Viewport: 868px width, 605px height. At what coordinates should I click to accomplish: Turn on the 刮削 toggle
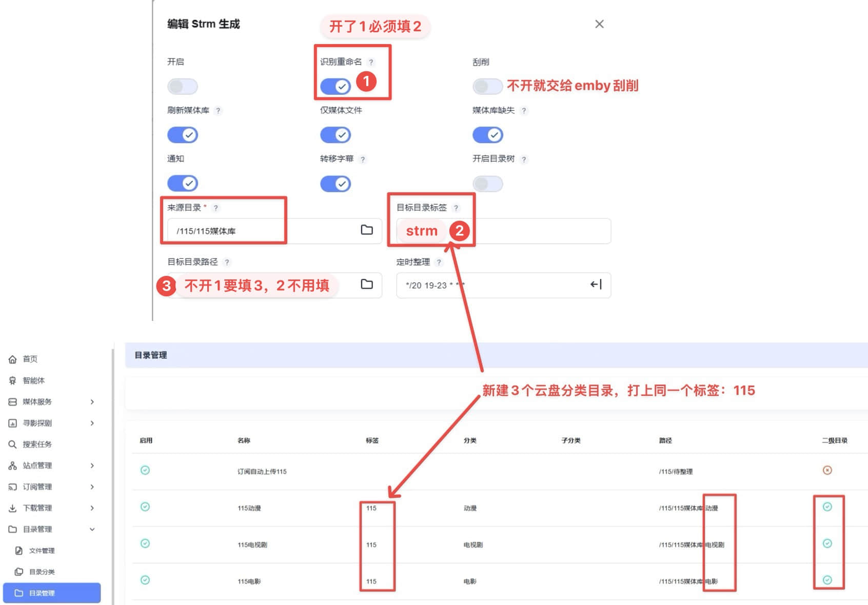tap(487, 86)
